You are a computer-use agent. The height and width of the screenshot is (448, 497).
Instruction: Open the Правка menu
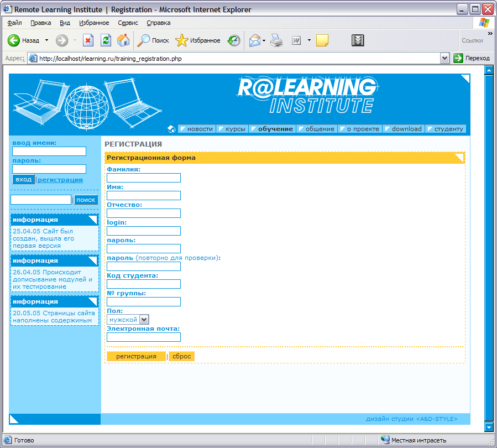[x=40, y=23]
